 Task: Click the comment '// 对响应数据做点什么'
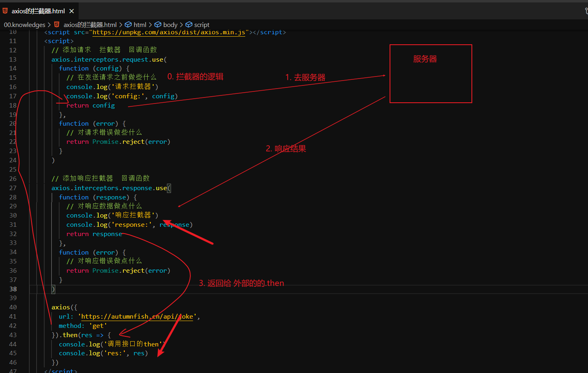click(x=104, y=206)
